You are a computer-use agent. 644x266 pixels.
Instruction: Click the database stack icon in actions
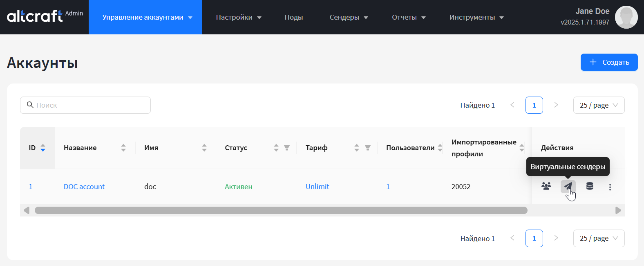click(590, 187)
